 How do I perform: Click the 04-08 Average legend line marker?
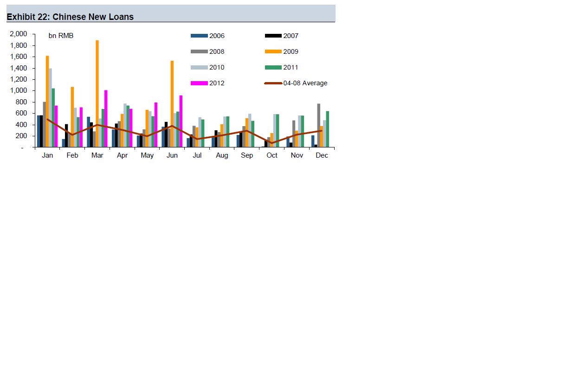(x=273, y=83)
